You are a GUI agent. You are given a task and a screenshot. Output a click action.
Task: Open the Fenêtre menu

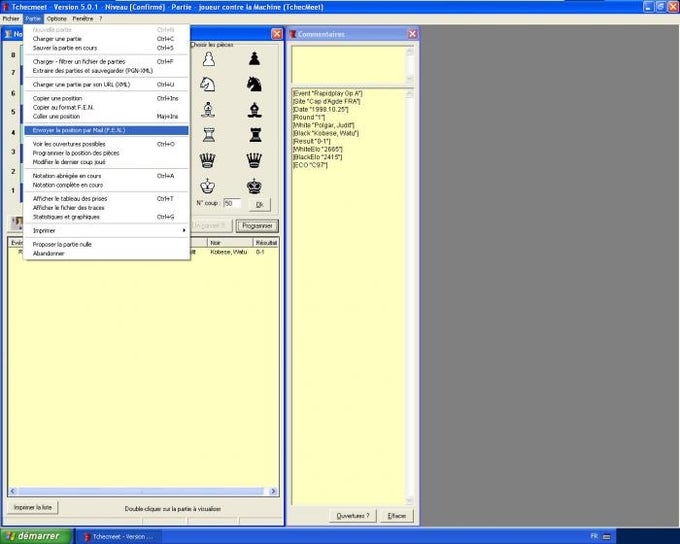[83, 19]
